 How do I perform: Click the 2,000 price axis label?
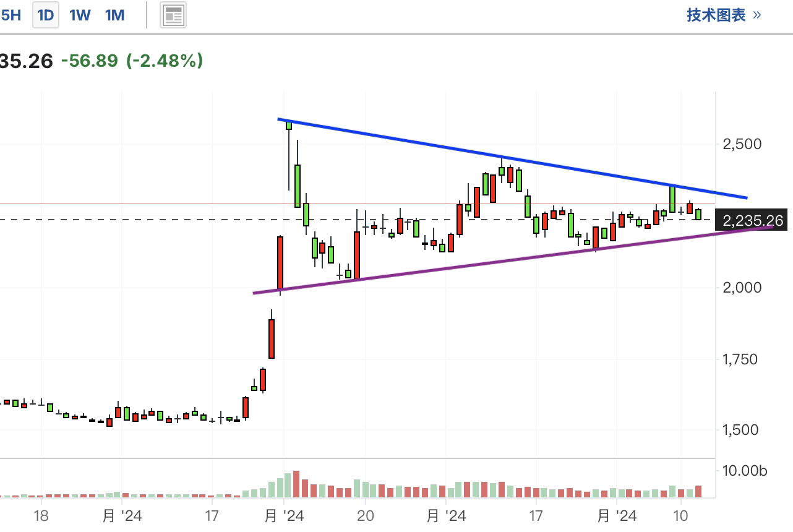tap(742, 288)
